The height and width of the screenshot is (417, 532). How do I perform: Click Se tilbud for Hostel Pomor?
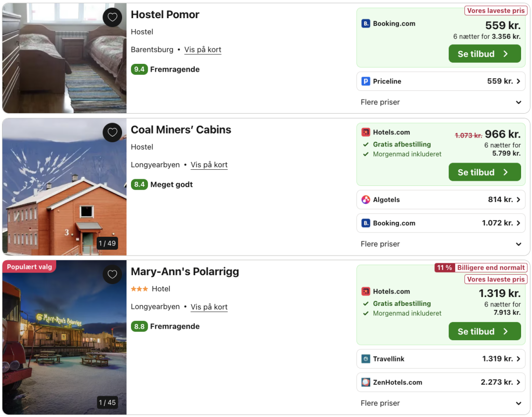[x=484, y=54]
